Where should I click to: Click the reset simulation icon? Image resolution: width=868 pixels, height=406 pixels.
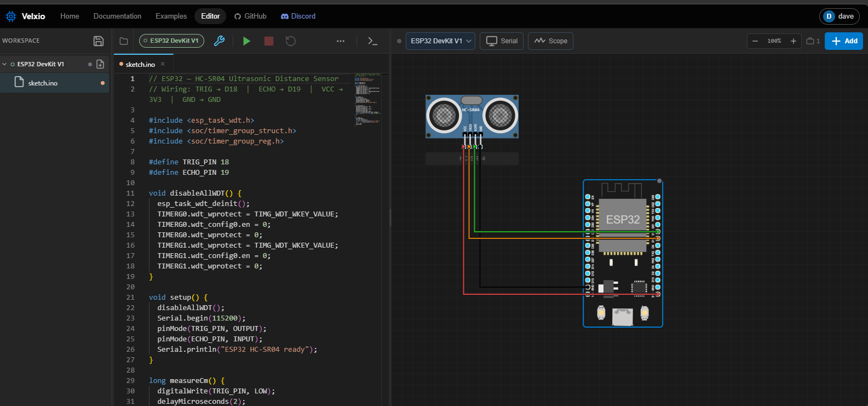[291, 41]
